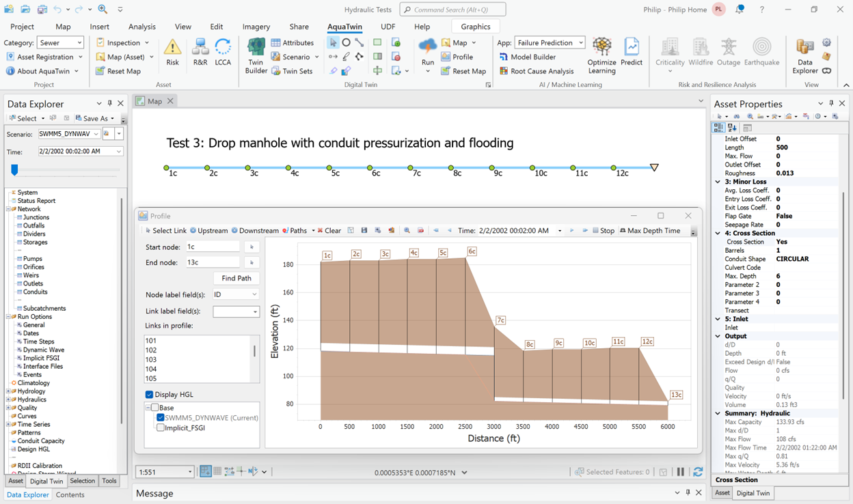
Task: Open the Selection tab in Data Explorer
Action: pyautogui.click(x=82, y=481)
